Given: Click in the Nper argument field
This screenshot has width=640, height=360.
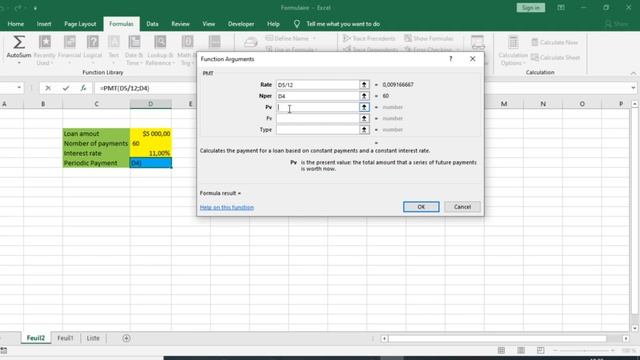Looking at the screenshot, I should pos(317,96).
